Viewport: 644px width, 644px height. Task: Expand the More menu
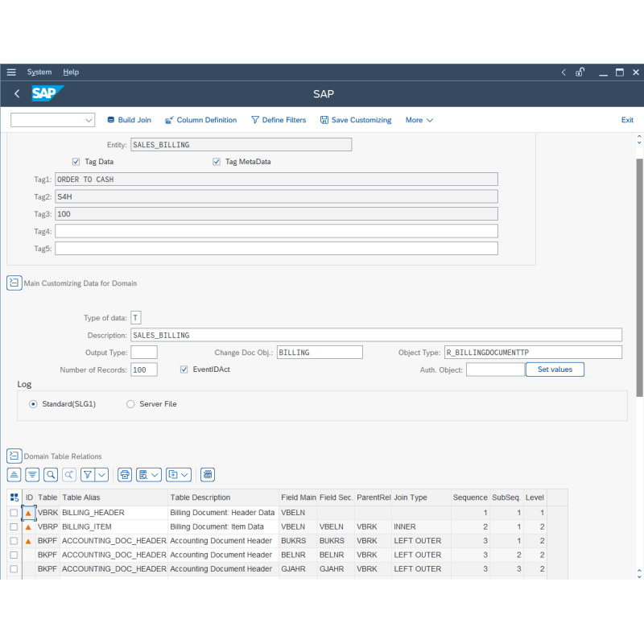[x=419, y=120]
